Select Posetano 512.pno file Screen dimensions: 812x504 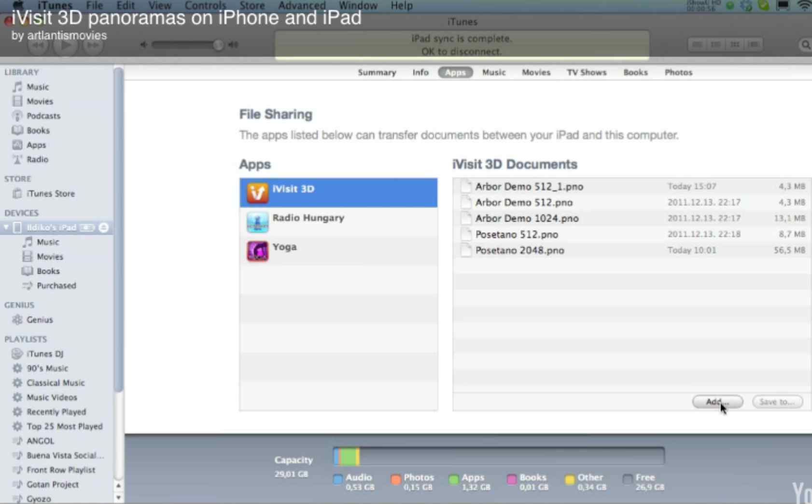(x=632, y=234)
